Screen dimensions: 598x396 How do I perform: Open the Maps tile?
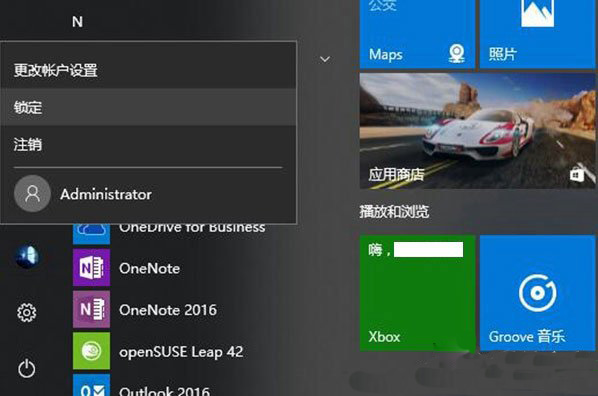tap(417, 34)
